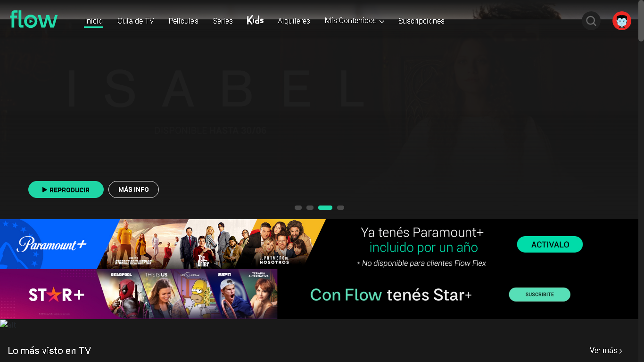Click Suscribite for Star+
This screenshot has height=362, width=644.
click(x=539, y=295)
